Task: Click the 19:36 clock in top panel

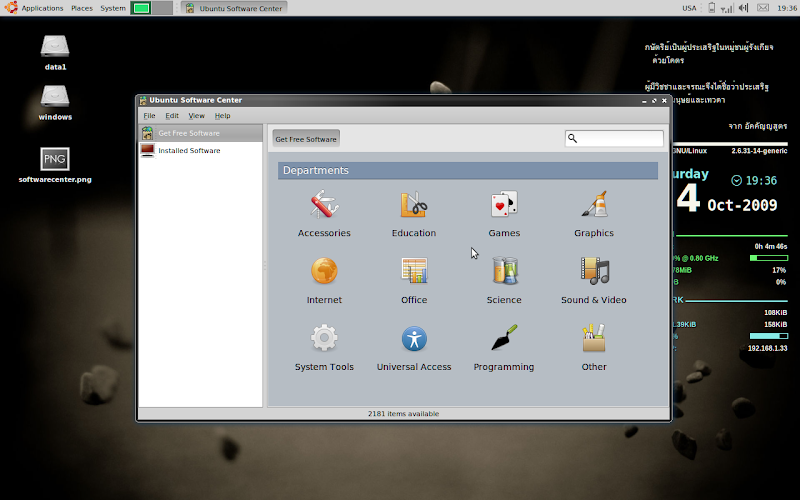Action: (787, 8)
